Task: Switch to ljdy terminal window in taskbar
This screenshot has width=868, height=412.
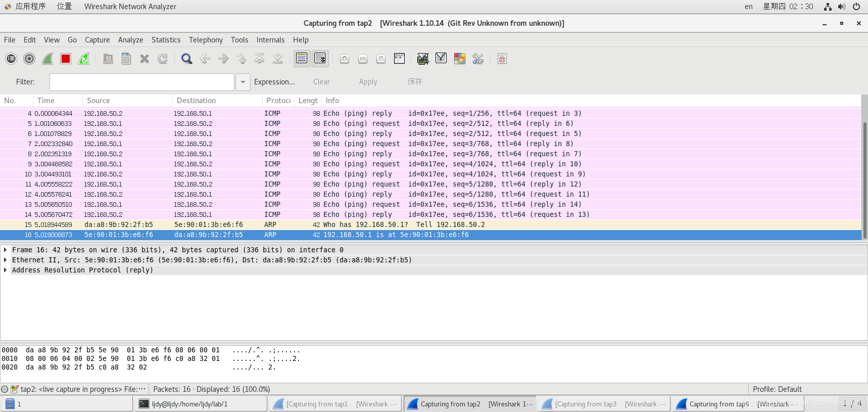Action: 202,404
